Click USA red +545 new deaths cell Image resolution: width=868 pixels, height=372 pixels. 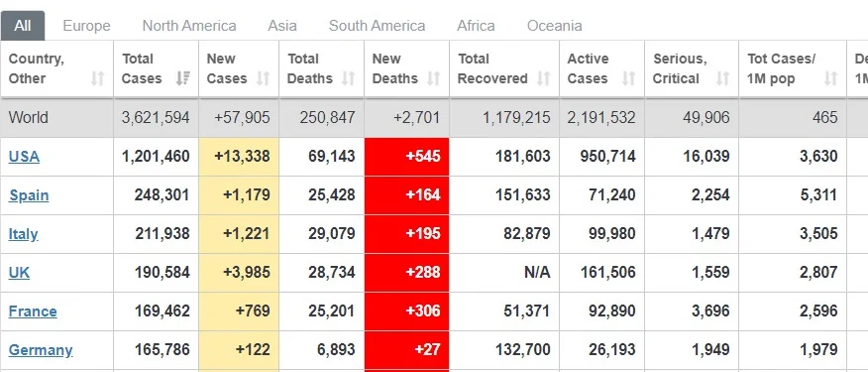tap(407, 157)
